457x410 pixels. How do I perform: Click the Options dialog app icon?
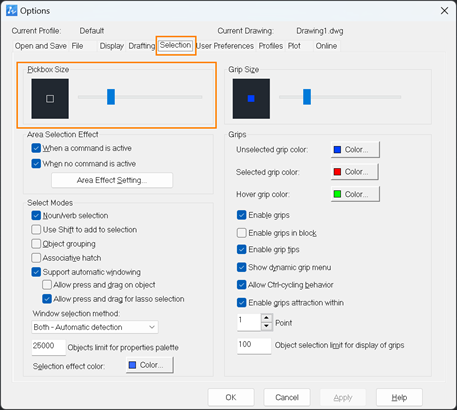(x=11, y=11)
